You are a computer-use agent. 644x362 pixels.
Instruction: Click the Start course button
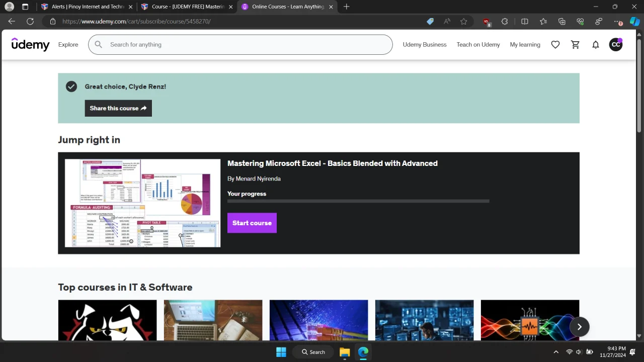point(252,223)
